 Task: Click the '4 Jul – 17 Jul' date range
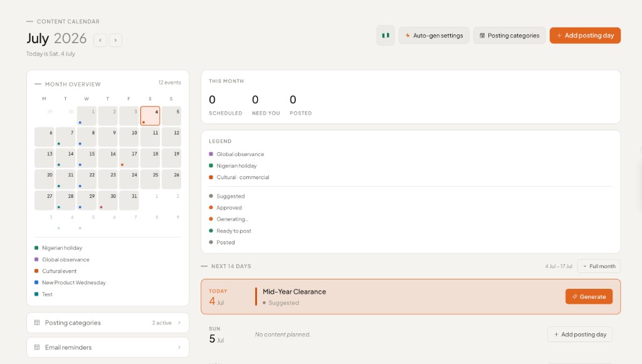point(559,266)
